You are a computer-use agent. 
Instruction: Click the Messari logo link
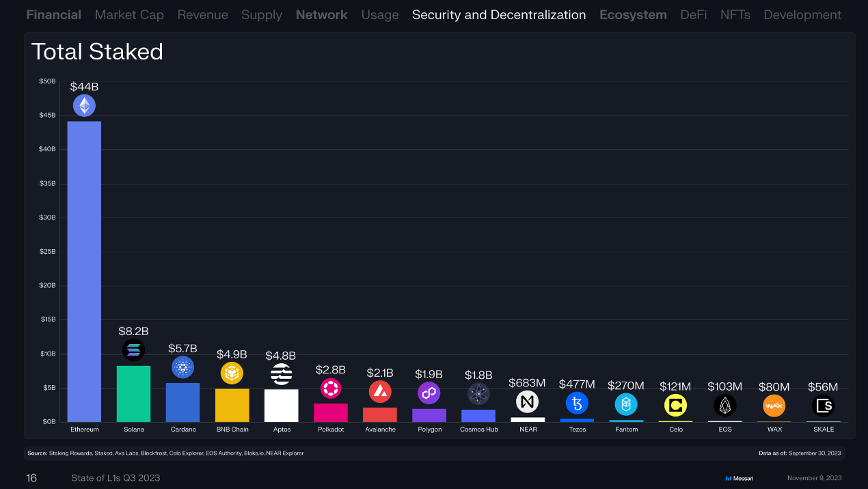[740, 478]
